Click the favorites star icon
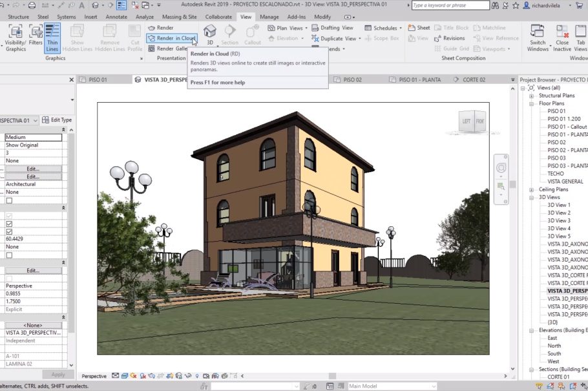Screen dimensions: 588x391 [516, 5]
